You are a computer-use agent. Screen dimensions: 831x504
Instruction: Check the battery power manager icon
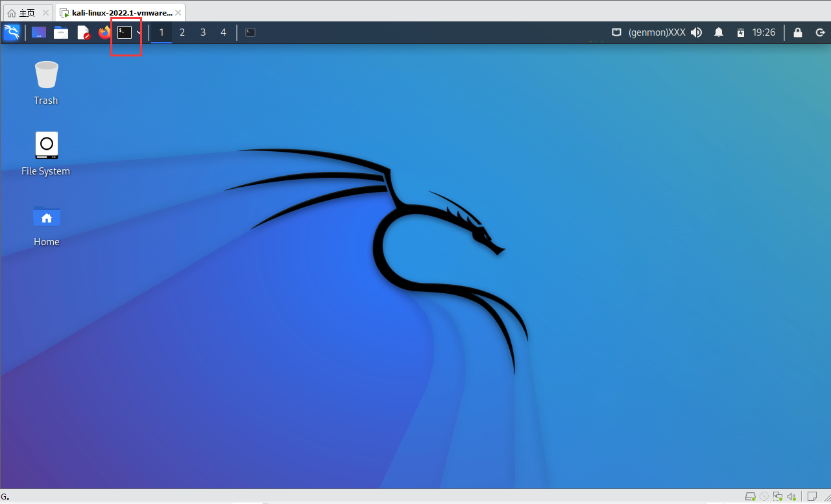(x=741, y=32)
